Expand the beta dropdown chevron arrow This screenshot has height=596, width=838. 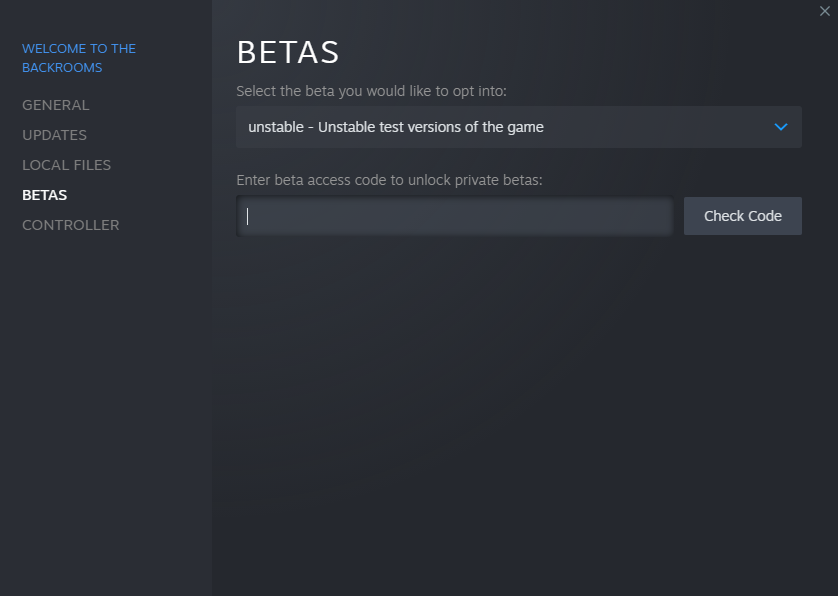[x=781, y=127]
